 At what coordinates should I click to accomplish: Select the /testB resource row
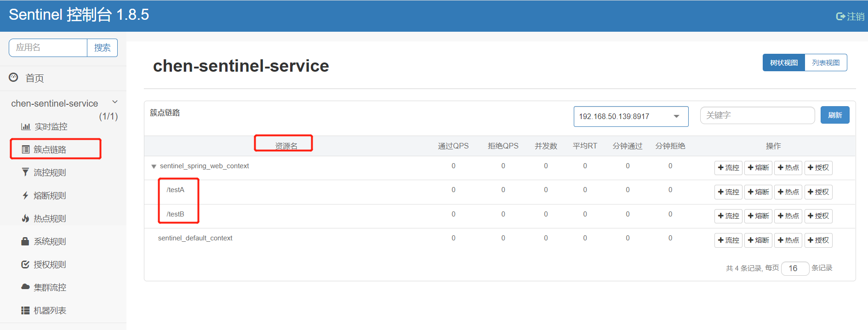pyautogui.click(x=500, y=216)
